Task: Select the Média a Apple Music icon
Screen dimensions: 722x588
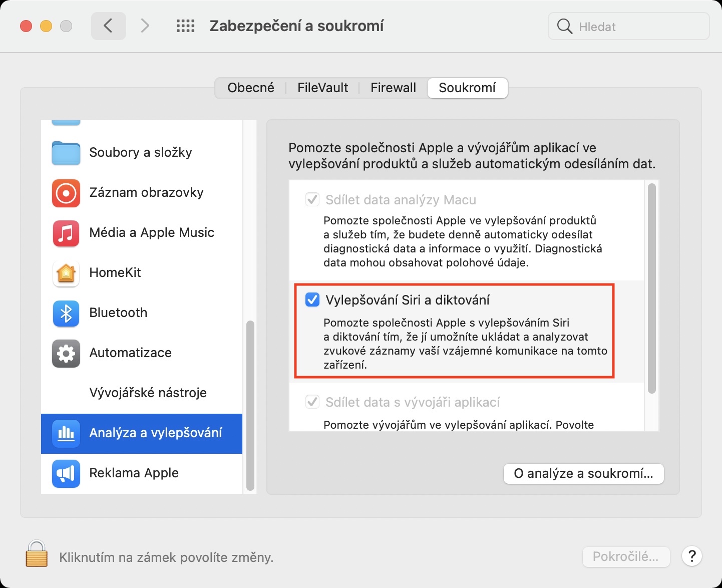Action: [x=66, y=233]
